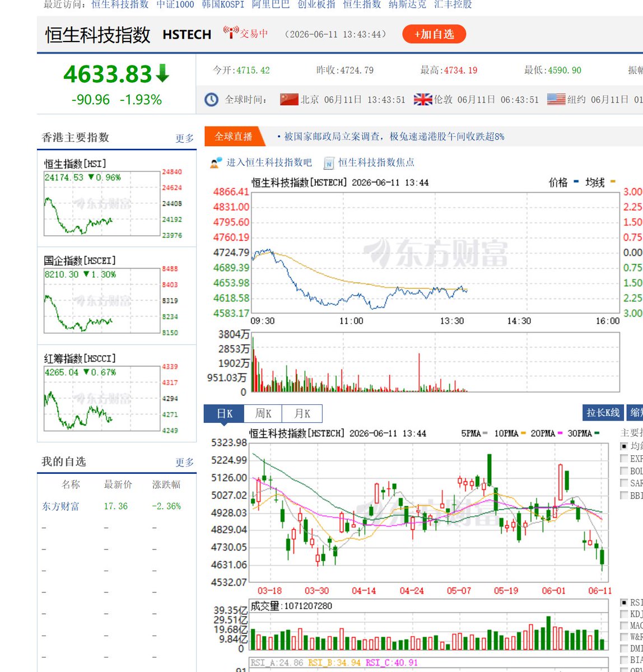Screen dimensions: 643x672
Task: Click the 全球直播 tab label
Action: 234,136
